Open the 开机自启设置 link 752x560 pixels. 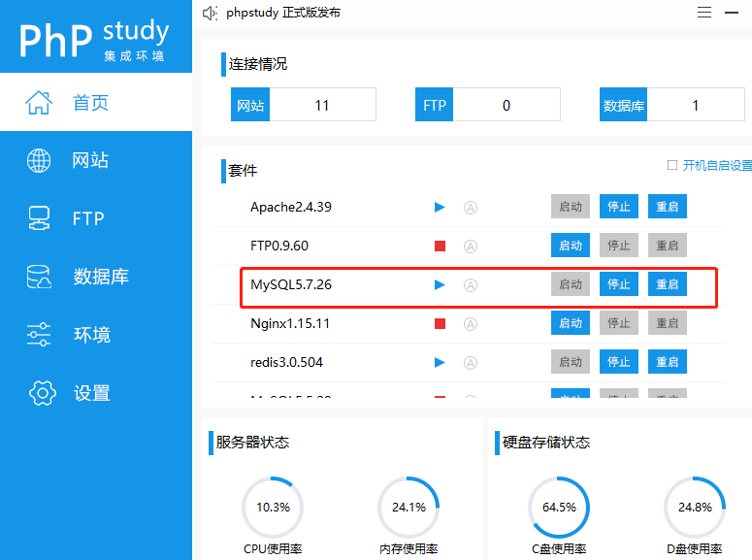pyautogui.click(x=717, y=166)
